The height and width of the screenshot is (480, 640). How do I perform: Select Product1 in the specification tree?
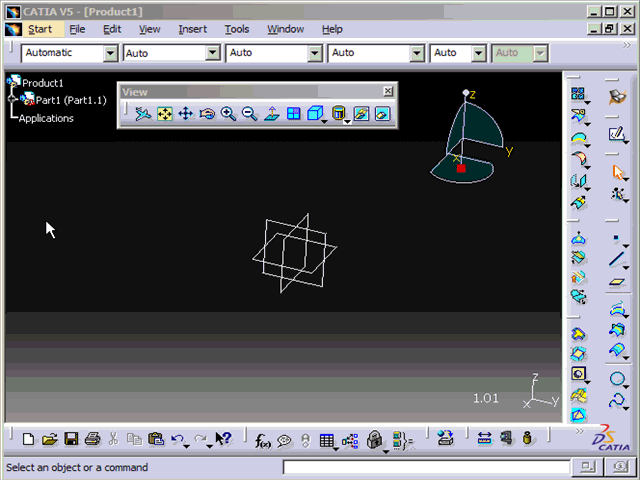[43, 83]
